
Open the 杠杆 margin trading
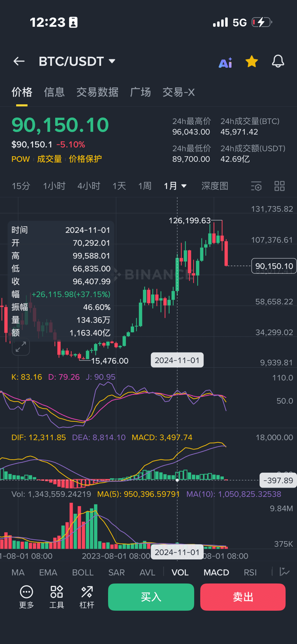point(87,597)
